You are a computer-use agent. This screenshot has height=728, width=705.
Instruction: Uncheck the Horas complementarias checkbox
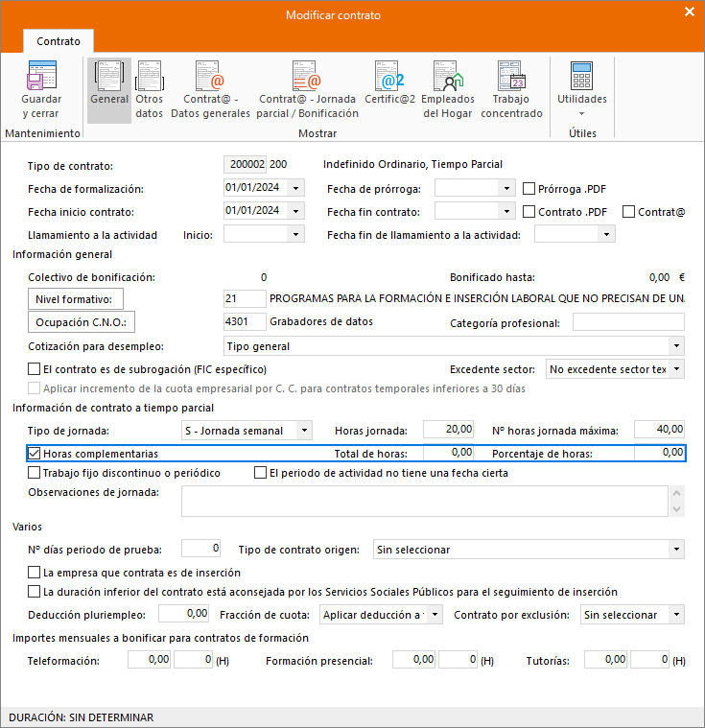click(35, 454)
